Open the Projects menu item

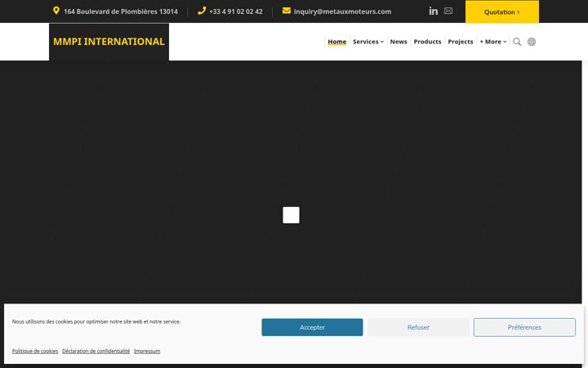tap(460, 42)
